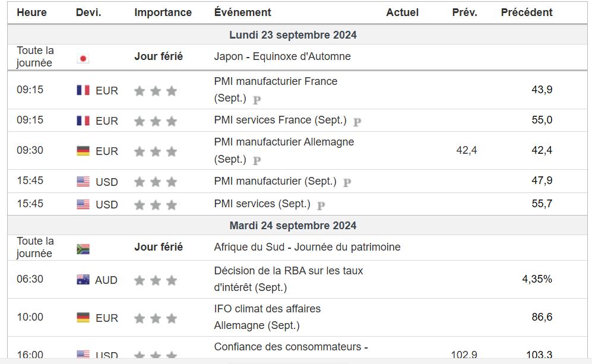592x364 pixels.
Task: Click the Japan flag icon
Action: click(x=83, y=58)
